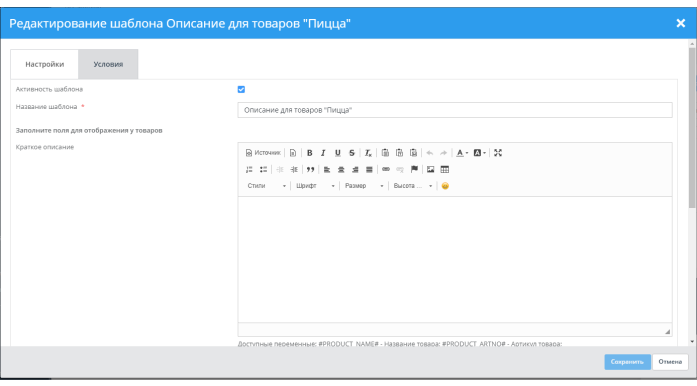The image size is (697, 386).
Task: Click the Remove Format icon
Action: [x=368, y=153]
